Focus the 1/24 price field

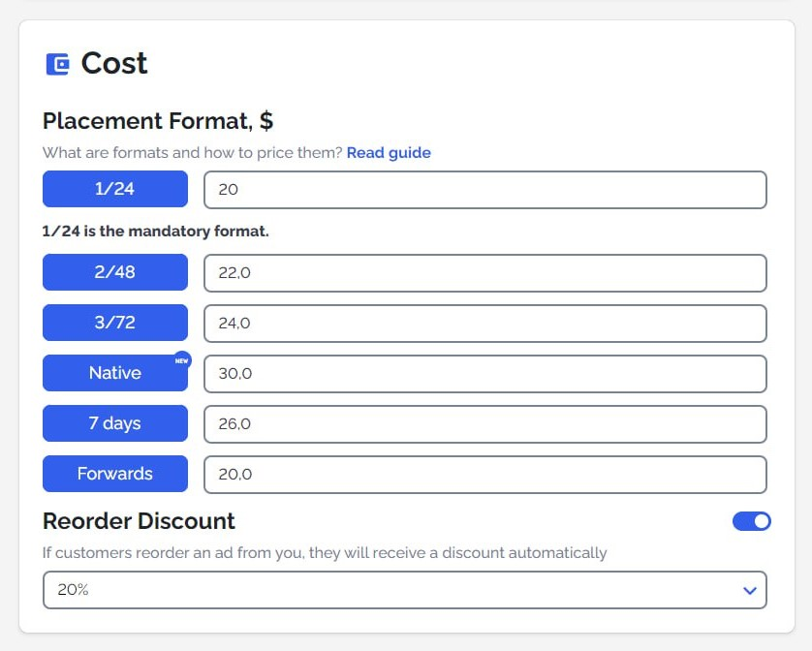[x=485, y=190]
